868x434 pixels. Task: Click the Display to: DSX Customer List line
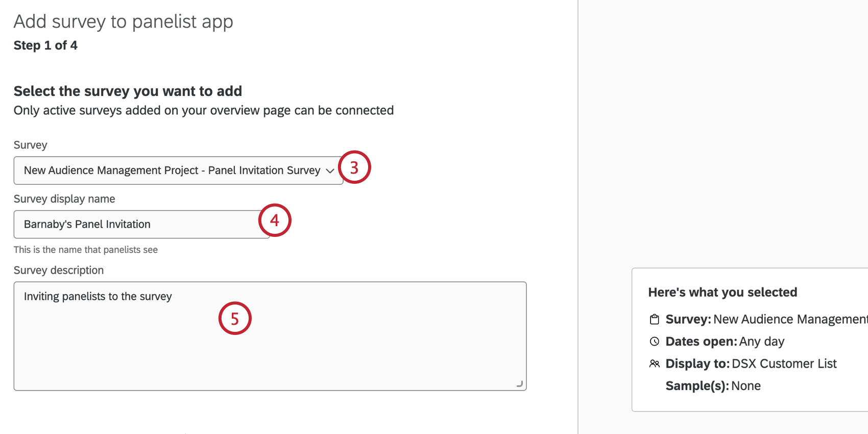tap(751, 364)
